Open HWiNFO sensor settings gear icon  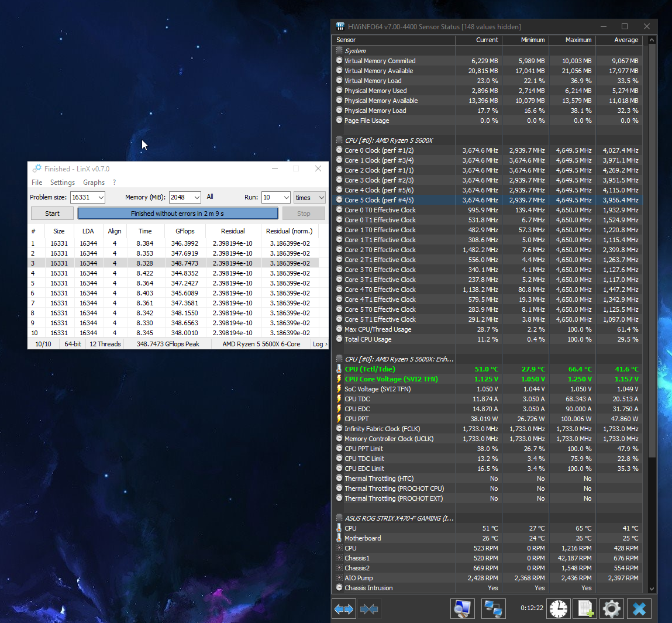tap(612, 609)
